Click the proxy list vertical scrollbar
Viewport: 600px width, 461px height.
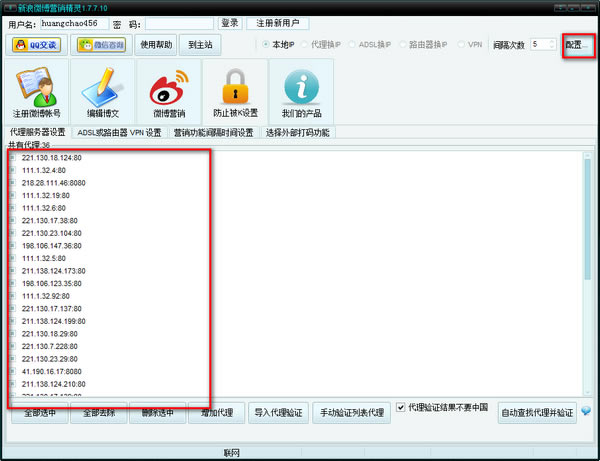click(587, 274)
